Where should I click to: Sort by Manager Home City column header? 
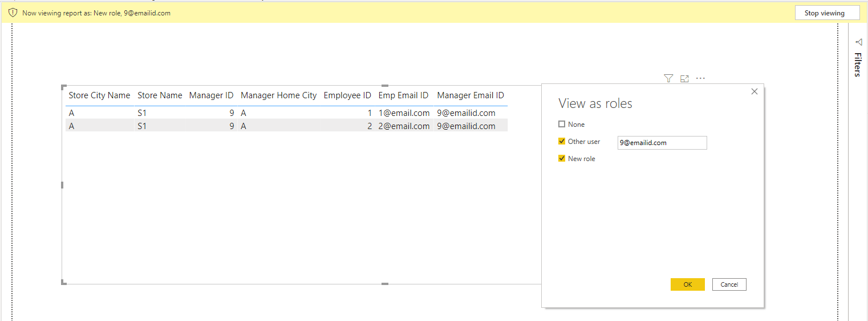point(278,95)
